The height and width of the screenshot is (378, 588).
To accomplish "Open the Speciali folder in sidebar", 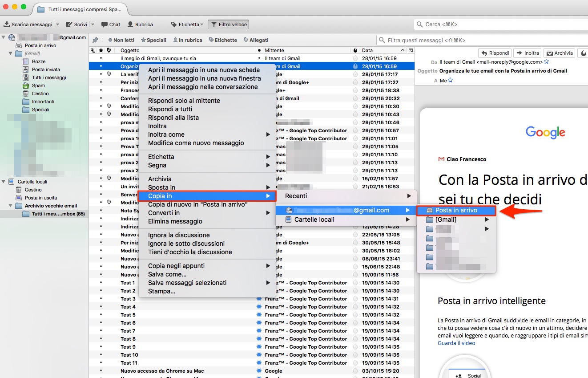I will [x=40, y=110].
